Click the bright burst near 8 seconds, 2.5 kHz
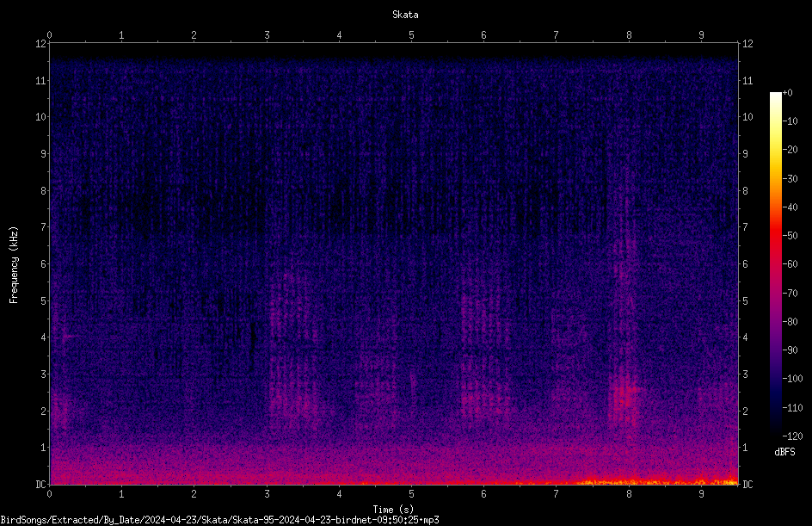 tap(625, 395)
